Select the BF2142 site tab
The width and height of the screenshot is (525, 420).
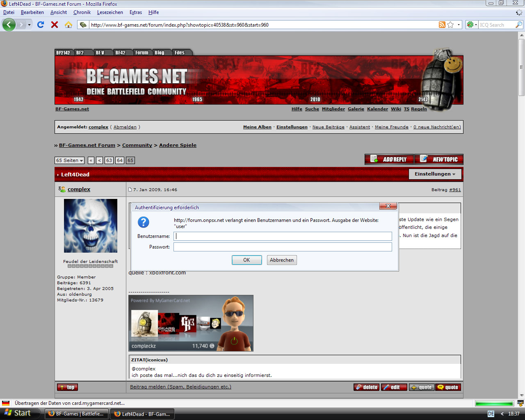click(x=63, y=52)
